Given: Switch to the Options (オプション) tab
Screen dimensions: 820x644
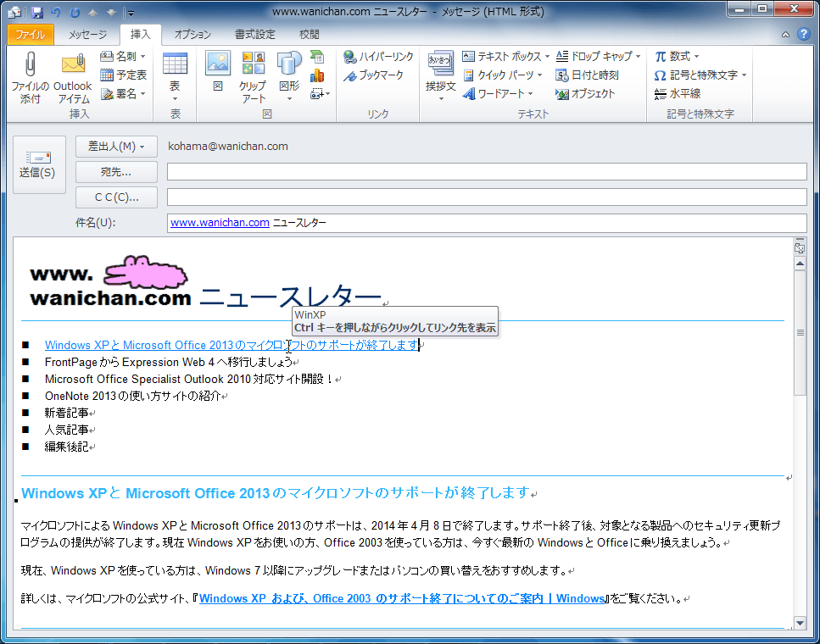Looking at the screenshot, I should click(x=192, y=35).
